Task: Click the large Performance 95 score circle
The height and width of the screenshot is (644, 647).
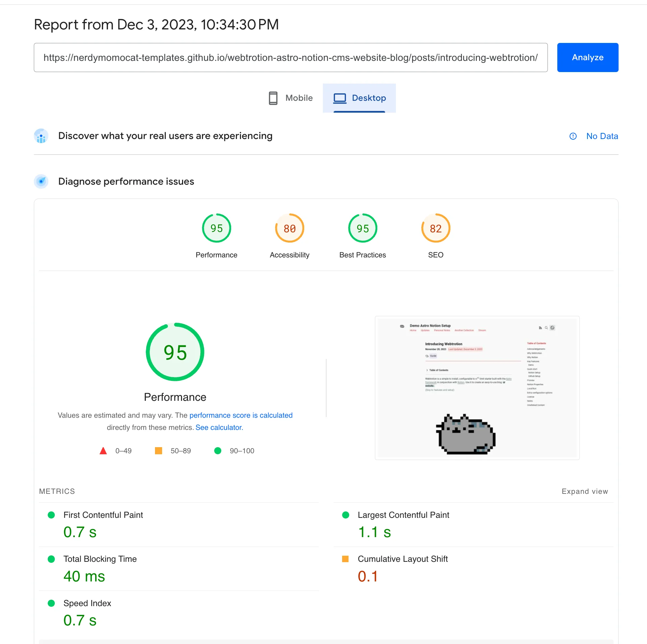Action: tap(175, 352)
